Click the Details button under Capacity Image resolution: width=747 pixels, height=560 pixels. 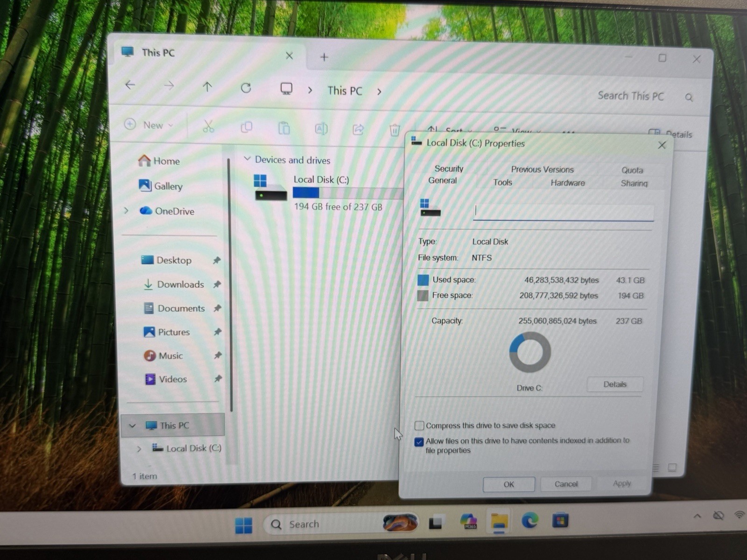614,385
